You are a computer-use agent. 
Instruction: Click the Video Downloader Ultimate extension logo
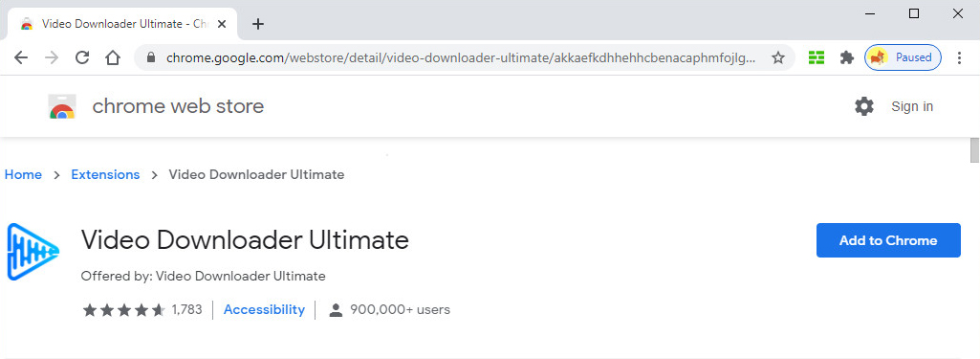(33, 252)
